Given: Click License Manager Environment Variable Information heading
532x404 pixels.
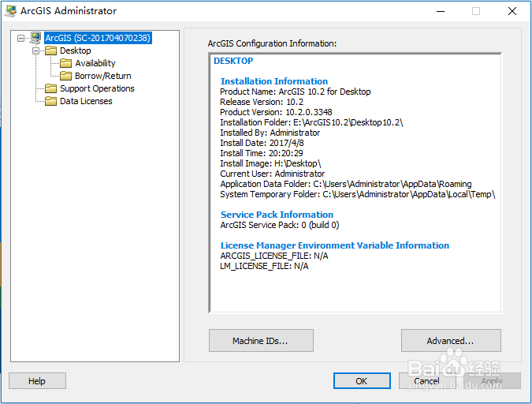Looking at the screenshot, I should tap(335, 245).
